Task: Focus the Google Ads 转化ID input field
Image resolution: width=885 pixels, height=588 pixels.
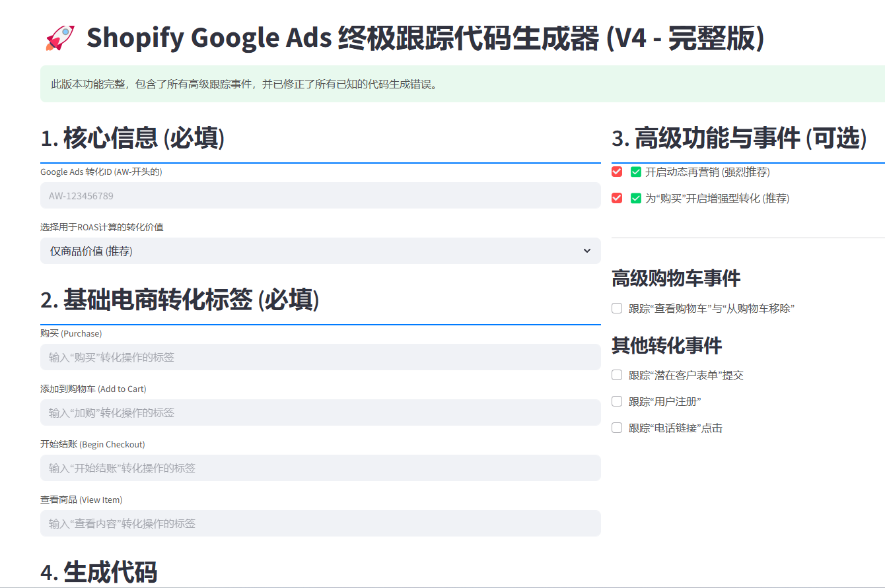Action: (x=320, y=196)
